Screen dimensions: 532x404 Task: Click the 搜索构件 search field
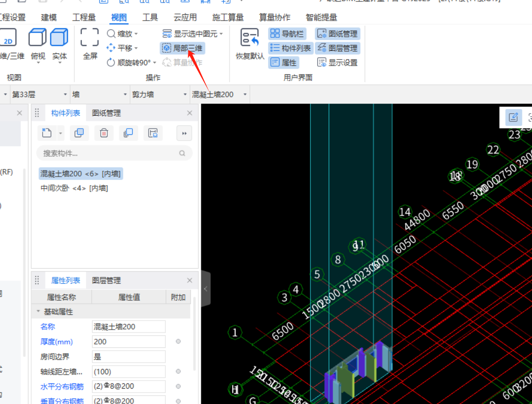(115, 153)
